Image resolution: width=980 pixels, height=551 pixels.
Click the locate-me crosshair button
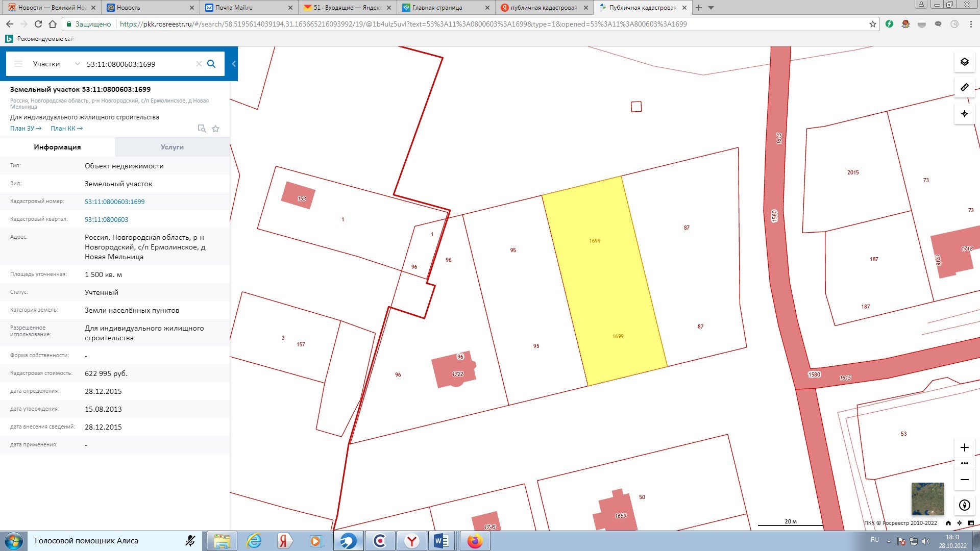tap(964, 114)
